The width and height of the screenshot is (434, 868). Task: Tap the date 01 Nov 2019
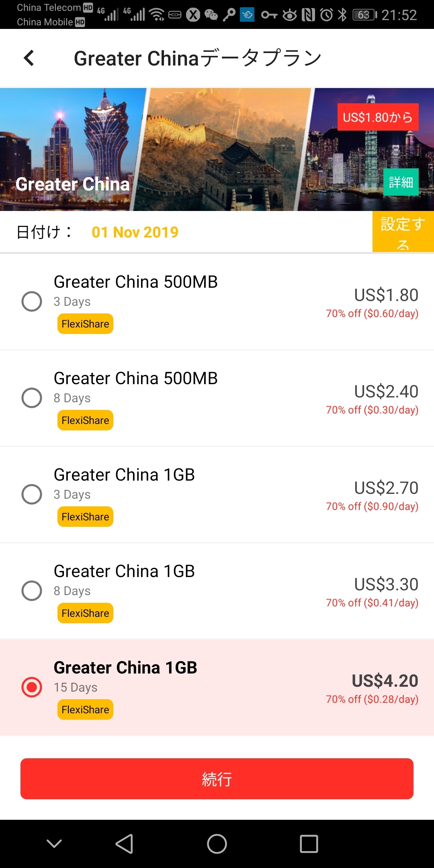pyautogui.click(x=135, y=232)
